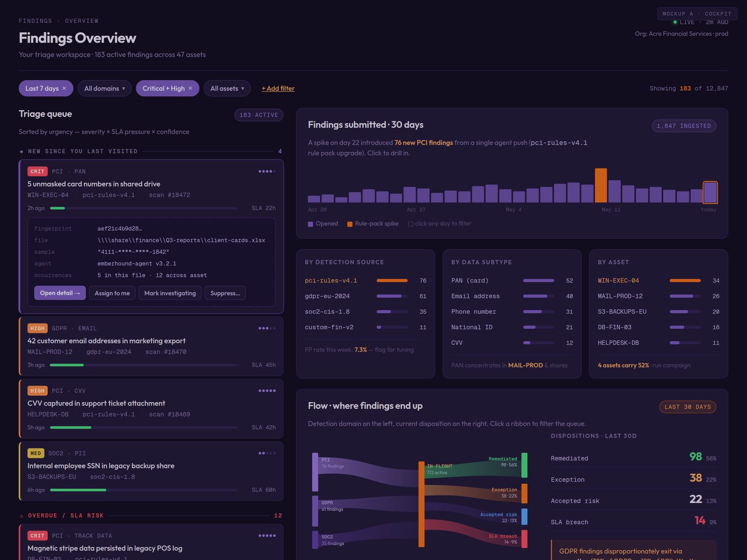Select the orange rule-pack spike bar
This screenshot has height=560, width=747.
click(x=601, y=185)
